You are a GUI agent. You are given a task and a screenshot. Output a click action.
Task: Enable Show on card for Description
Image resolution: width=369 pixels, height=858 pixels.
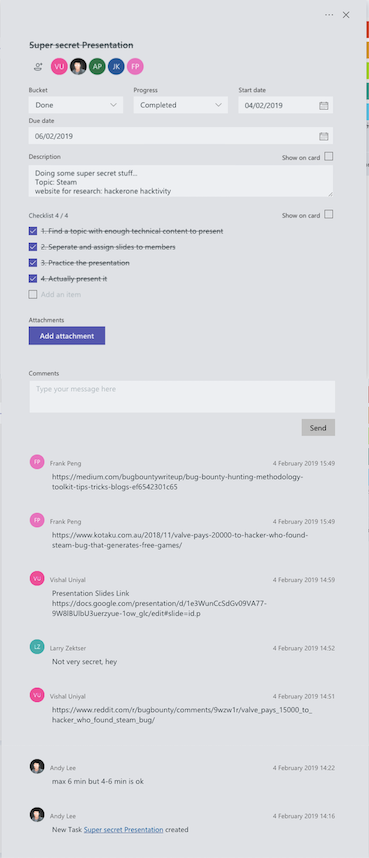(x=328, y=157)
